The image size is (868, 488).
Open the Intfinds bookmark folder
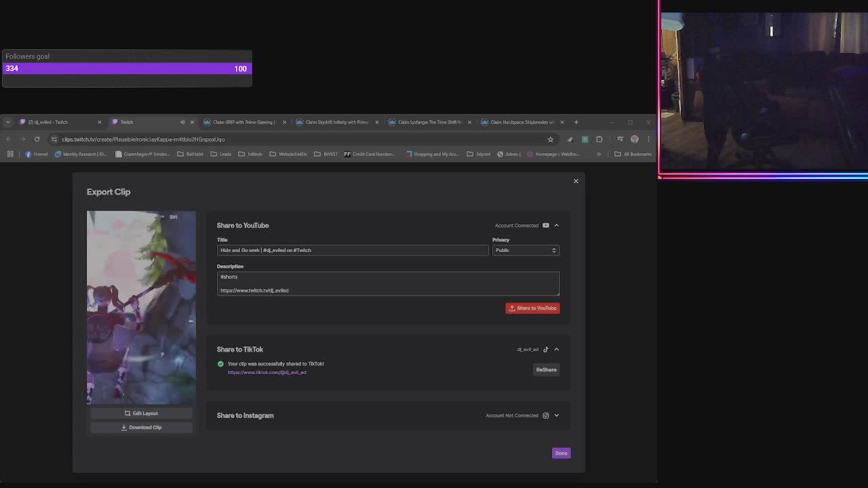click(x=250, y=154)
